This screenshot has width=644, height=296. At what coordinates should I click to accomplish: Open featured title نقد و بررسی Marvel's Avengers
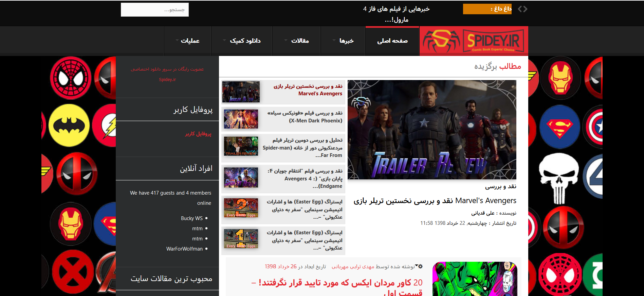click(435, 201)
